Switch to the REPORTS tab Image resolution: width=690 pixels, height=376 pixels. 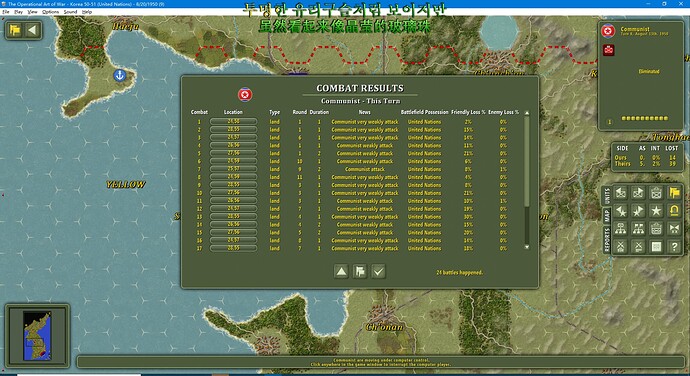coord(607,240)
